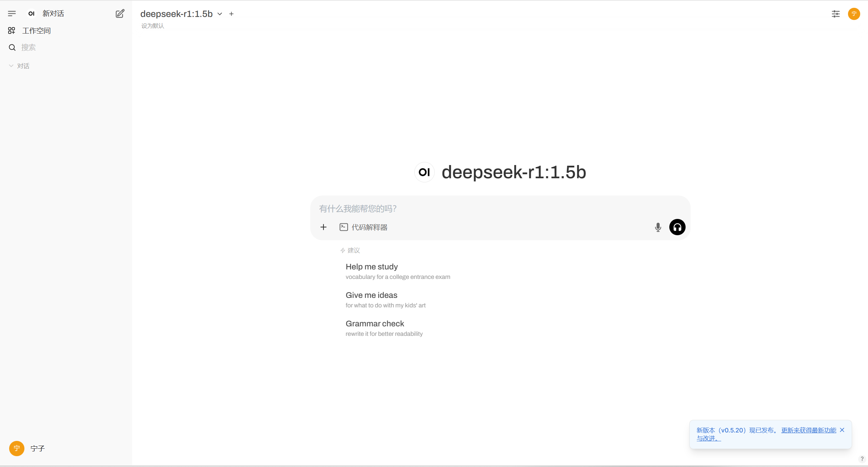This screenshot has height=467, width=868.
Task: Collapse the sidebar with hamburger icon
Action: click(x=12, y=14)
